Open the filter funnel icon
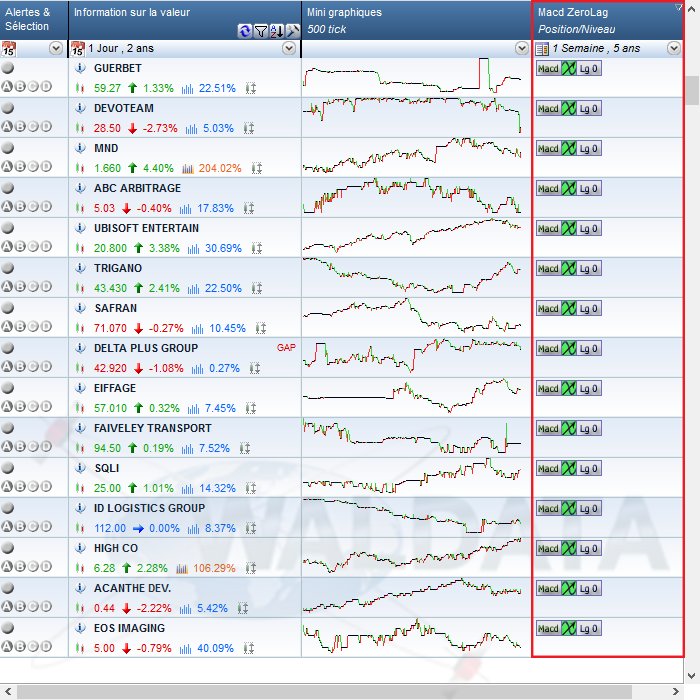Screen dimensions: 700x700 click(x=261, y=31)
